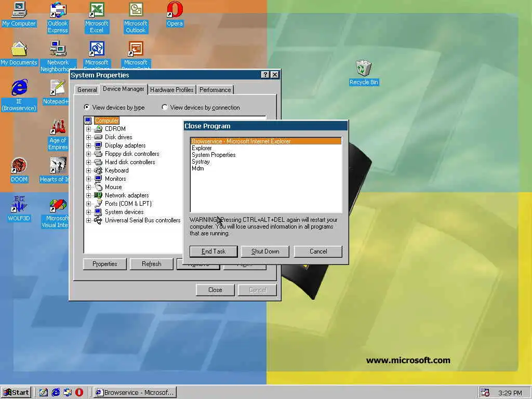
Task: Click Show Desktop quick launch icon
Action: [44, 393]
